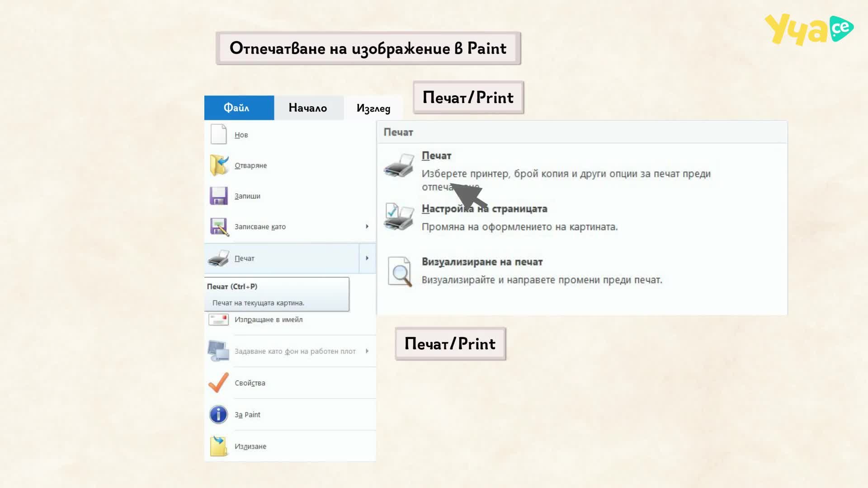This screenshot has width=868, height=488.
Task: Choose Изпращане в имейл
Action: click(x=290, y=319)
